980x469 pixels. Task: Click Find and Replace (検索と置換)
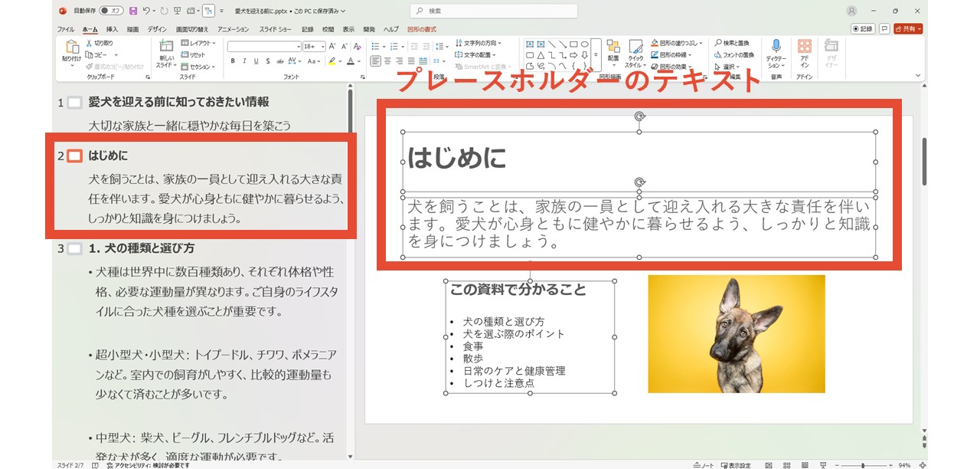click(x=732, y=44)
